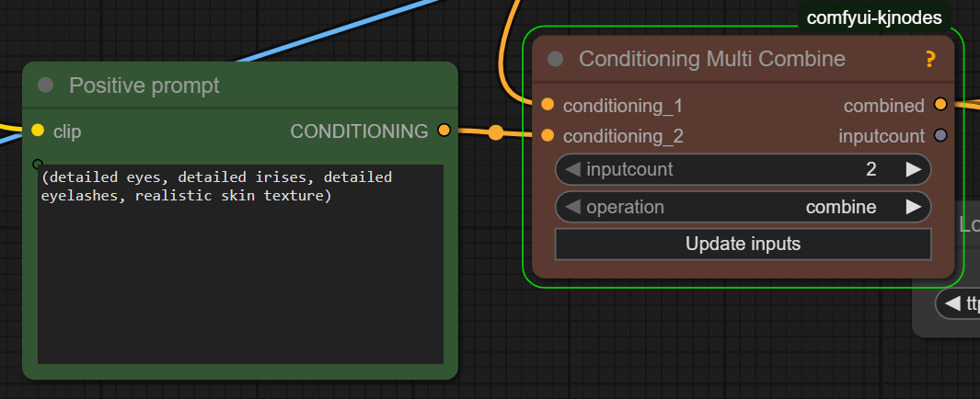Click the orange link midpoint dot
980x399 pixels.
pyautogui.click(x=496, y=132)
